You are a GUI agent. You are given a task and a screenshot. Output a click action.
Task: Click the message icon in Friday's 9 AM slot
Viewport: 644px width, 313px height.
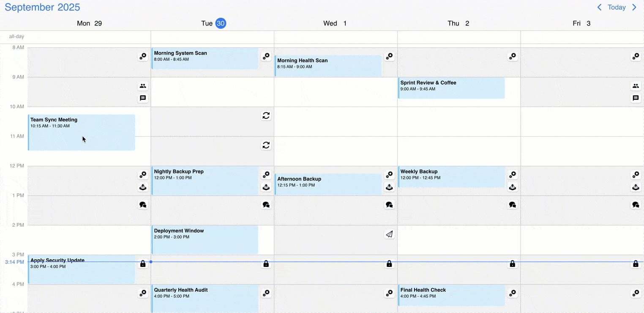(636, 98)
